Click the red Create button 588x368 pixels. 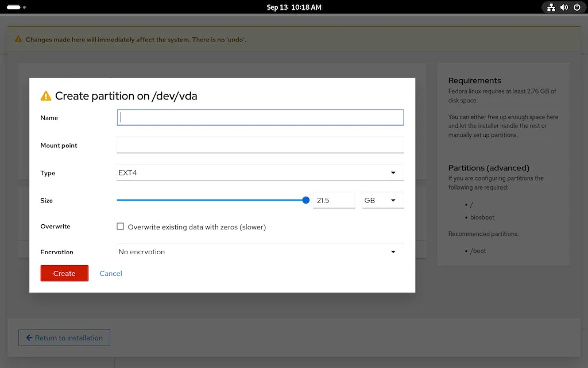[64, 273]
